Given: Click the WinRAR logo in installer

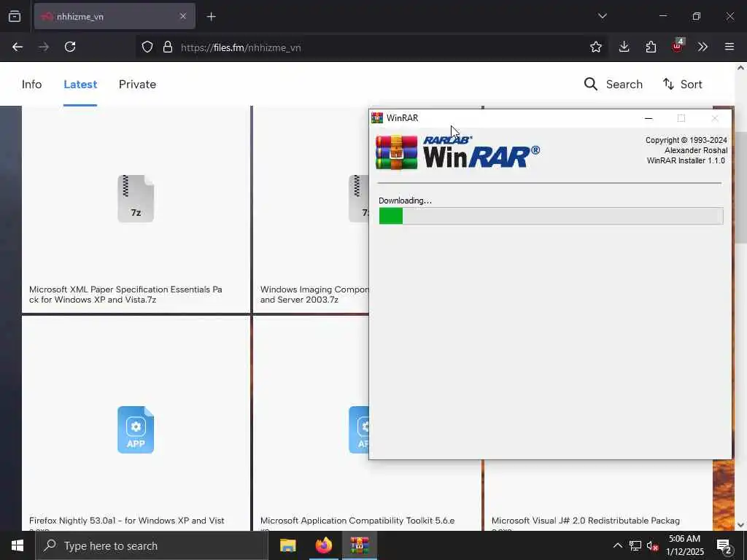Looking at the screenshot, I should click(458, 152).
